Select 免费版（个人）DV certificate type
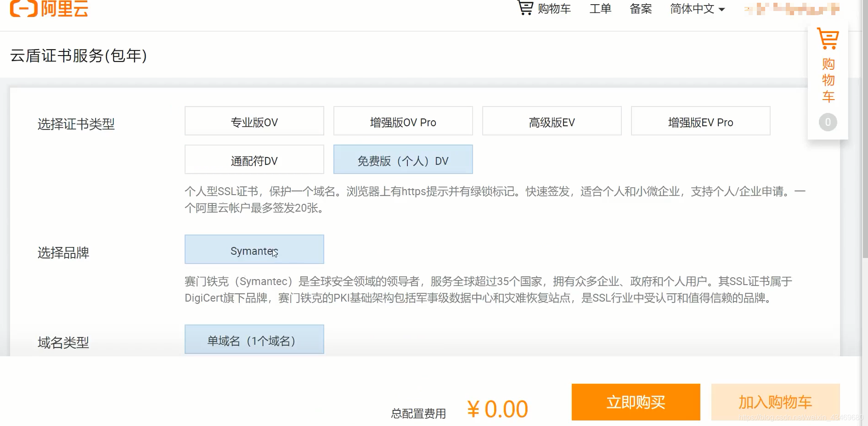Screen dimensions: 868x426 [x=403, y=160]
